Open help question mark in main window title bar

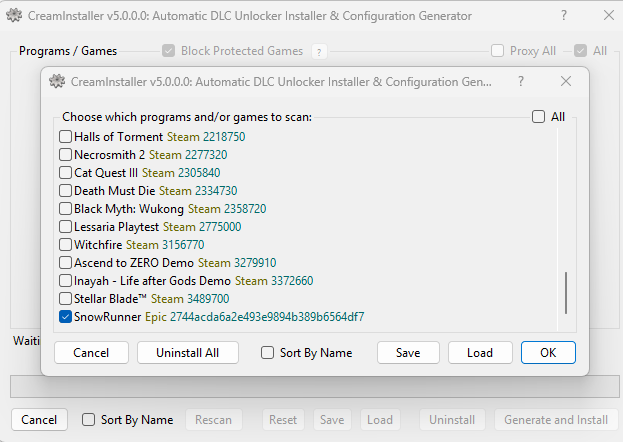(x=563, y=16)
